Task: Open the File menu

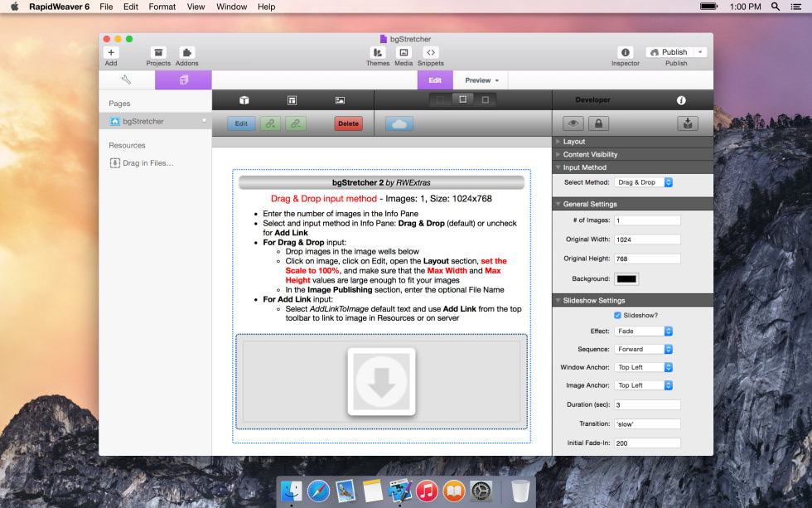Action: coord(106,7)
